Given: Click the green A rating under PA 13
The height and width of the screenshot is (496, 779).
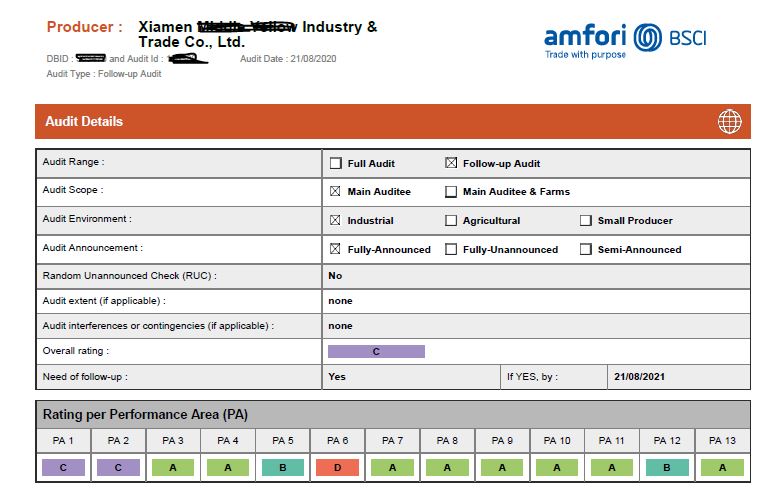Looking at the screenshot, I should (722, 467).
